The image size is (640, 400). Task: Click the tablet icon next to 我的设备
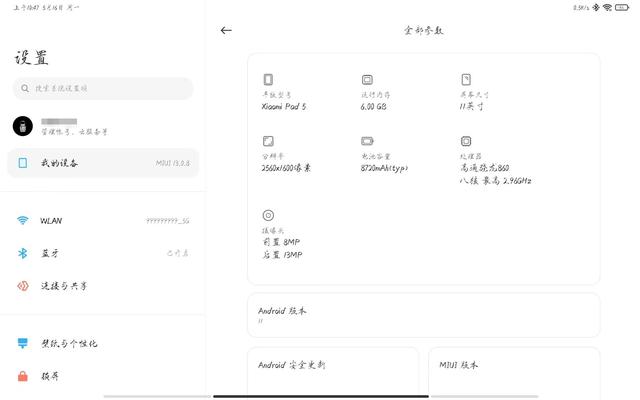[23, 163]
